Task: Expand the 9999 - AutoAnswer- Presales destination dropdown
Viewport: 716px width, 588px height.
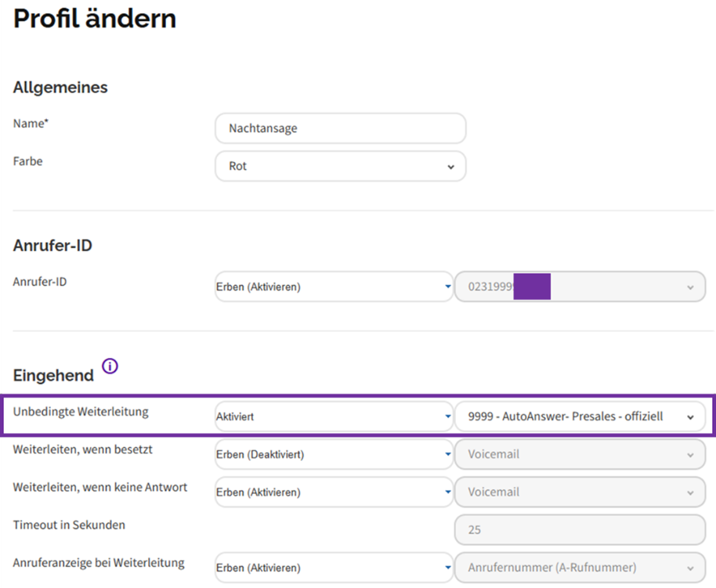Action: [x=580, y=417]
